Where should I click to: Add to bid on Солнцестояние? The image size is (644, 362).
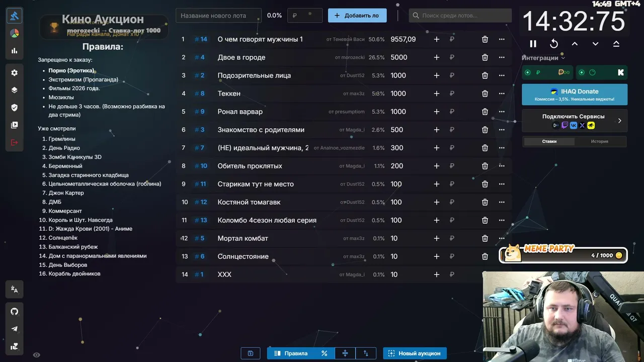pyautogui.click(x=437, y=256)
